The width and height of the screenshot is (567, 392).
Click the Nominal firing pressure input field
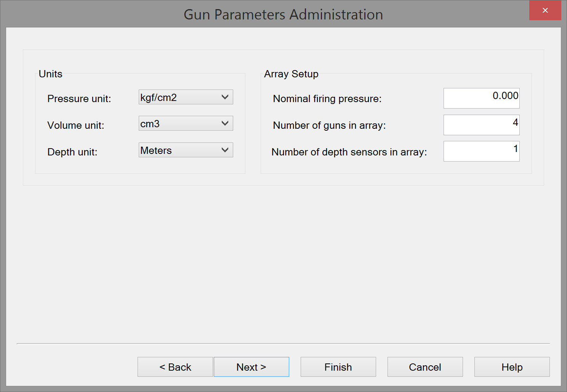coord(481,98)
